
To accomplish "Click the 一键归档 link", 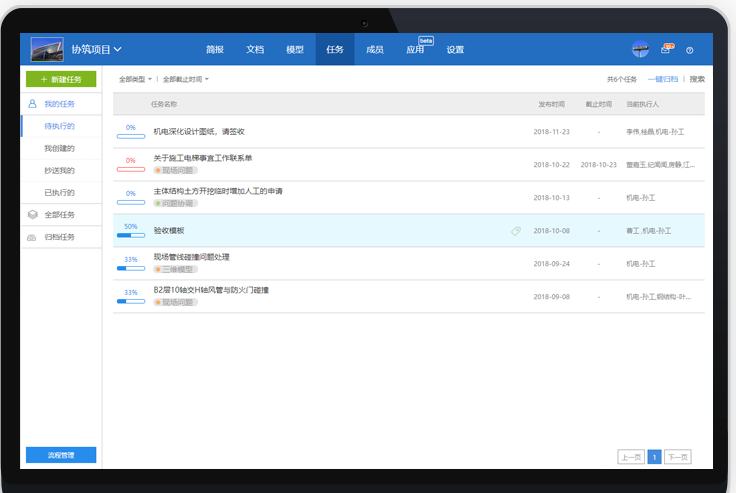I will (x=662, y=79).
